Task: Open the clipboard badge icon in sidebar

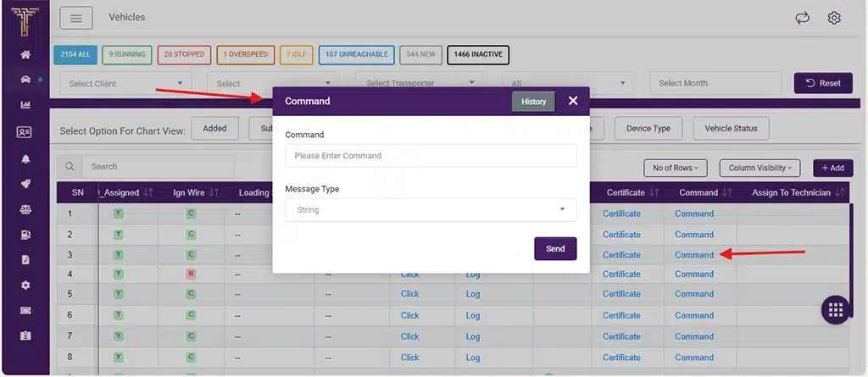Action: point(25,336)
